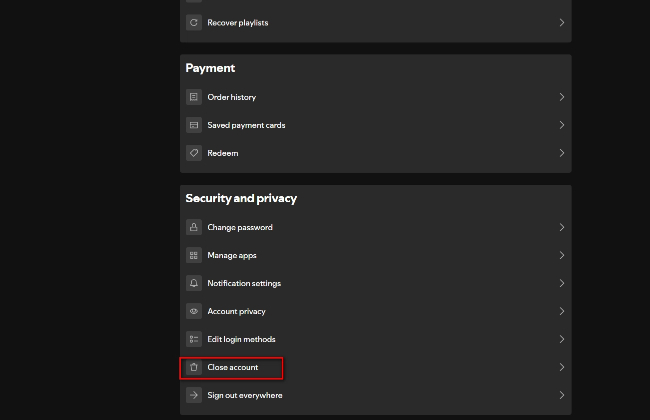Expand the Close account chevron
The width and height of the screenshot is (650, 420).
click(562, 367)
